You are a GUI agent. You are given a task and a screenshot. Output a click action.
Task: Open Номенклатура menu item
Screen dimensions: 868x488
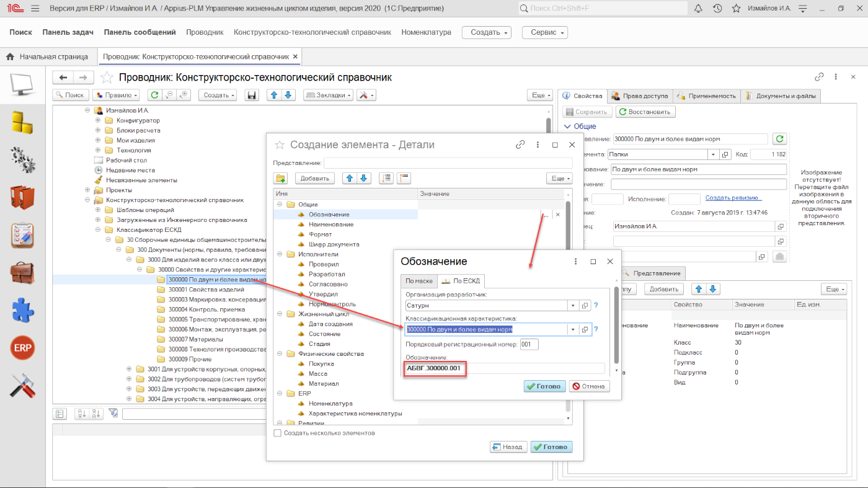coord(427,32)
